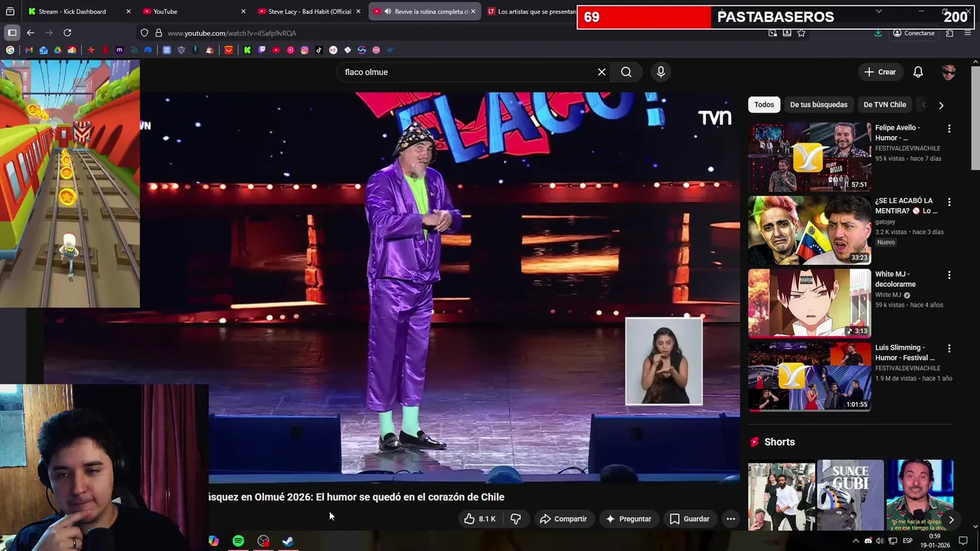
Task: Open the browser extensions puzzle icon
Action: click(x=949, y=33)
